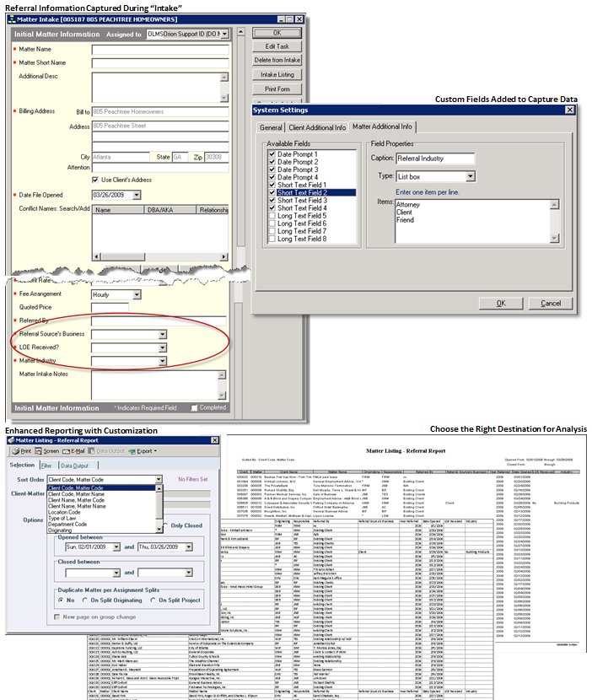Click Data Output toolbar item
The height and width of the screenshot is (700, 592).
tap(107, 451)
